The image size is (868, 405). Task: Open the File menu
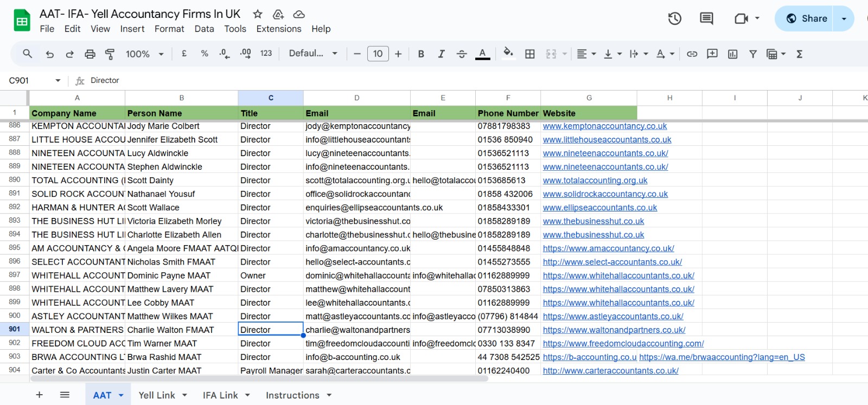(47, 29)
